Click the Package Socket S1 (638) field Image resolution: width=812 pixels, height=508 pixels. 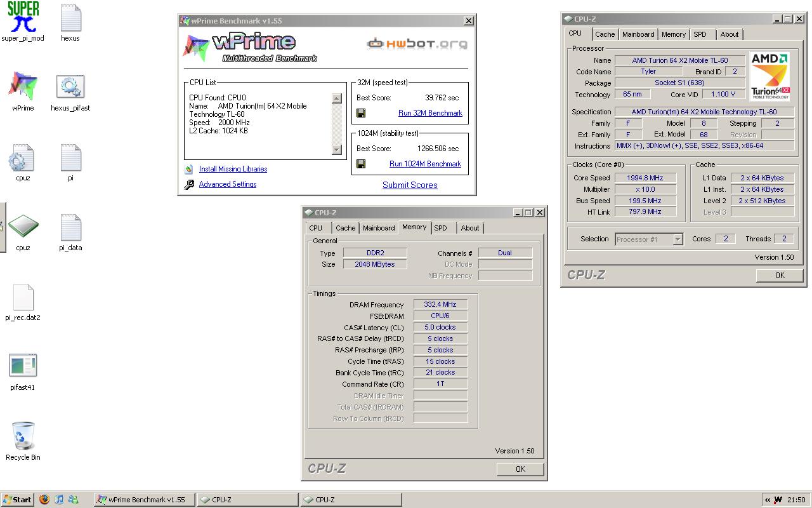[x=680, y=83]
